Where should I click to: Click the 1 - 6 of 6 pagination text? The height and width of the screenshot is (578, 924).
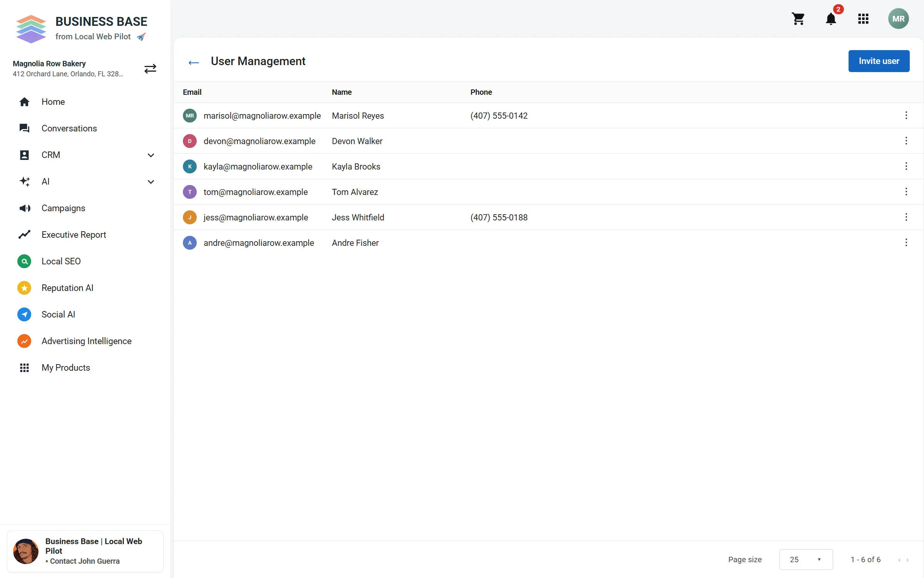[865, 560]
